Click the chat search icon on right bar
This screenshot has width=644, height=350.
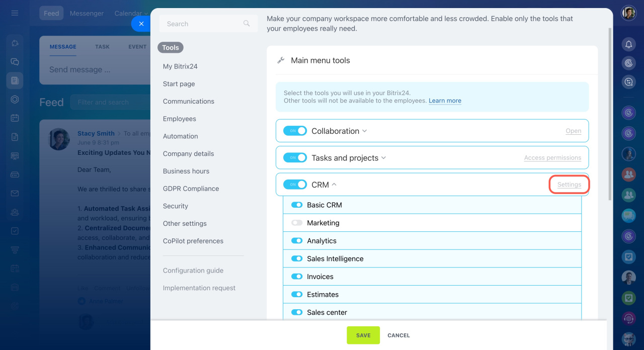[628, 81]
